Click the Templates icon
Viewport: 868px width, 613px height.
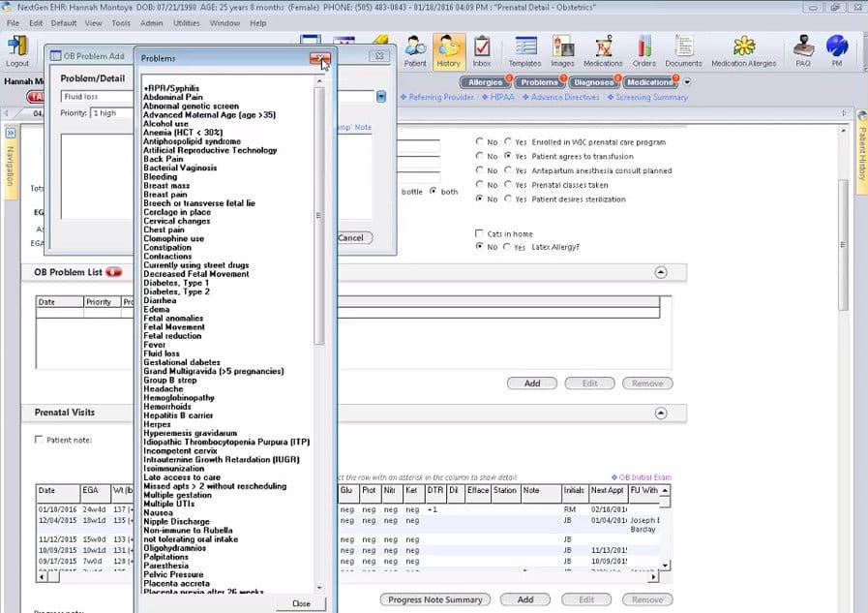[x=524, y=48]
